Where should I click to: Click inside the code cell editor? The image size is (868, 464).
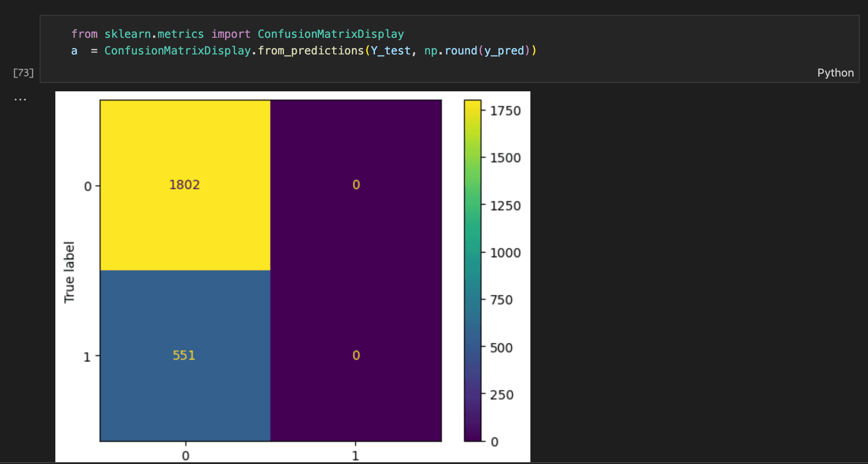449,49
